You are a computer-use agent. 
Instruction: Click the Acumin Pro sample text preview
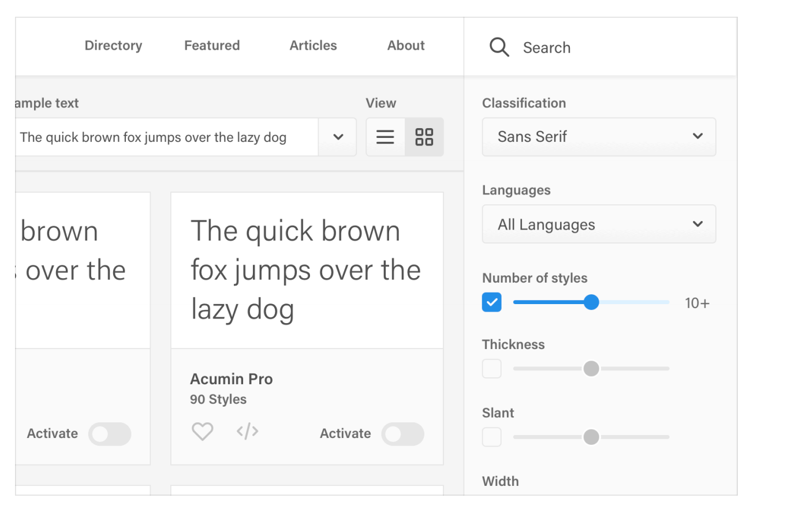[306, 270]
